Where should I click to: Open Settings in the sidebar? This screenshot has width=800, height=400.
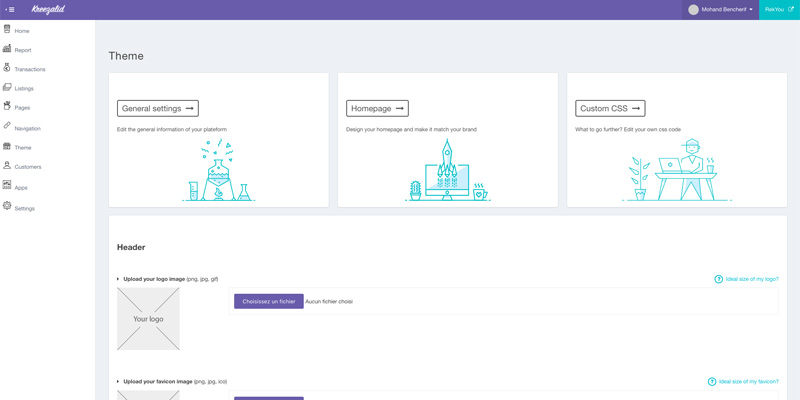point(24,209)
